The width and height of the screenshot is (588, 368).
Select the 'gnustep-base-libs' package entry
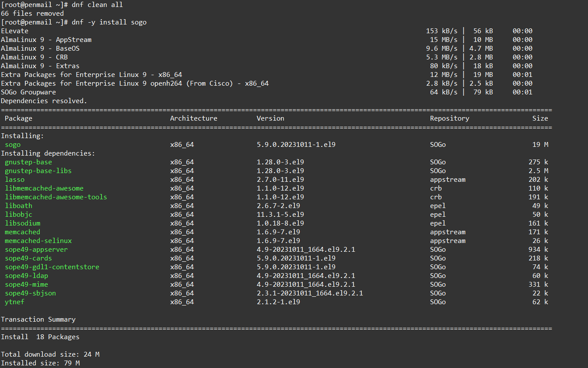click(x=38, y=171)
